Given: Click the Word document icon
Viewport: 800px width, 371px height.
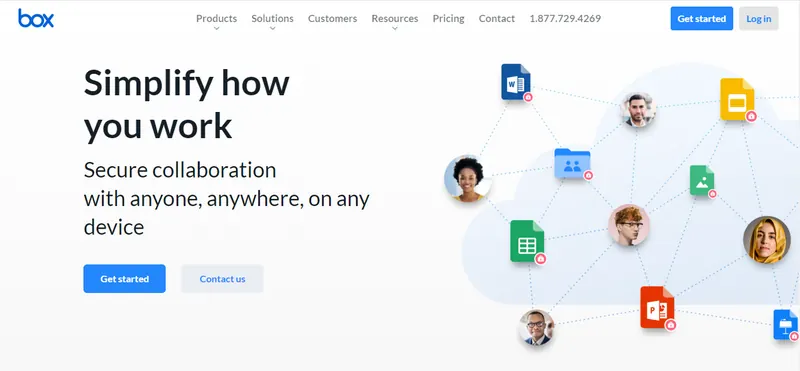Looking at the screenshot, I should click(x=515, y=81).
